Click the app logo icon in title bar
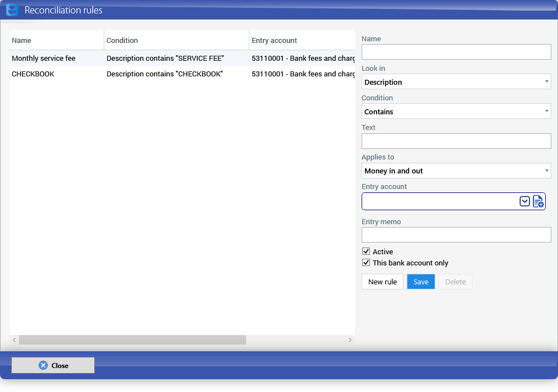 point(12,9)
